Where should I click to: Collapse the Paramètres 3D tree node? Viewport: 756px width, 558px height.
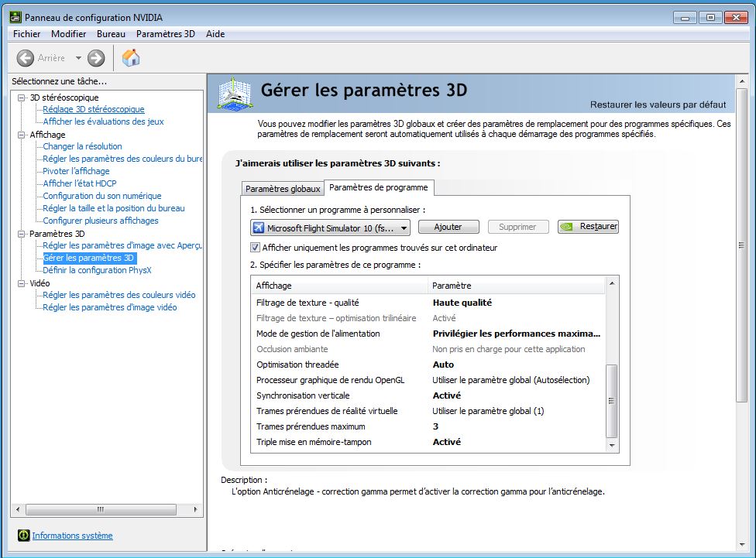pos(21,234)
